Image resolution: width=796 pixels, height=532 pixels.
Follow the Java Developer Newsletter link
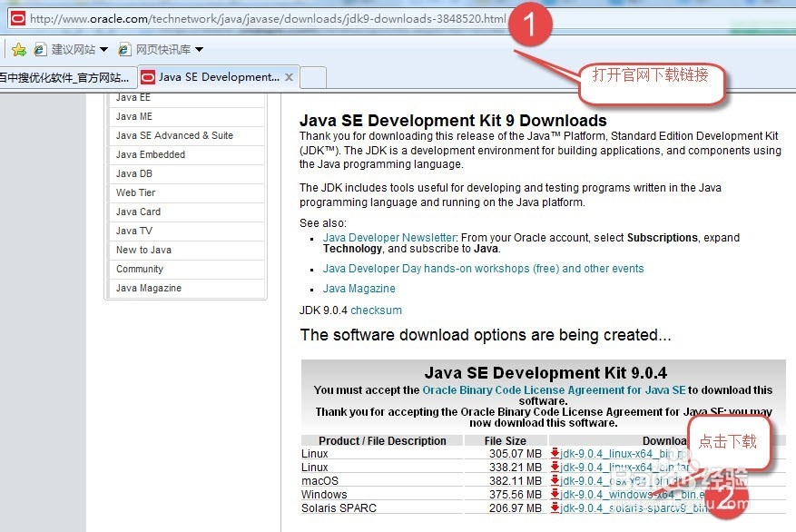(390, 238)
